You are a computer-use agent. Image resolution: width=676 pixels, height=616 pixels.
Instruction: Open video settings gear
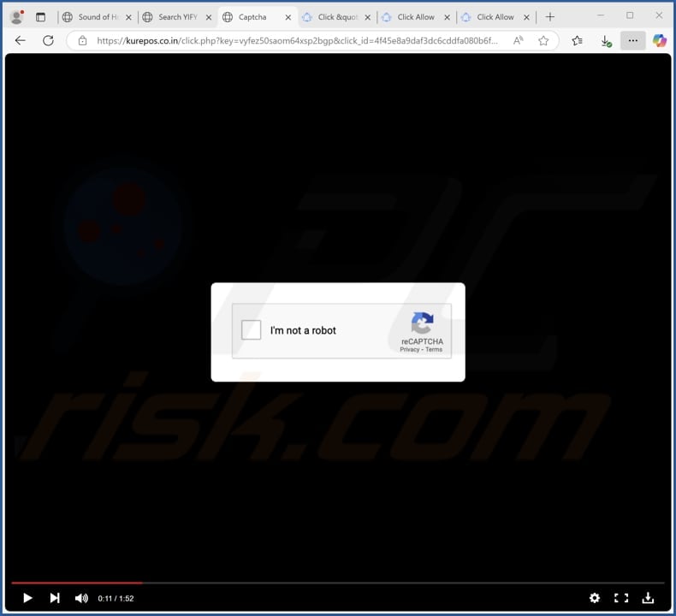(595, 598)
